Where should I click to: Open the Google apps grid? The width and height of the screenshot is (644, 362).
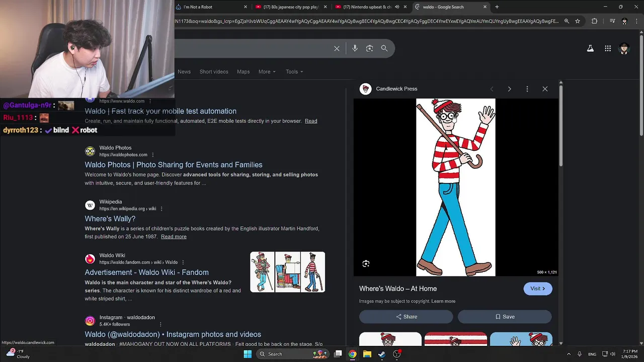click(608, 48)
